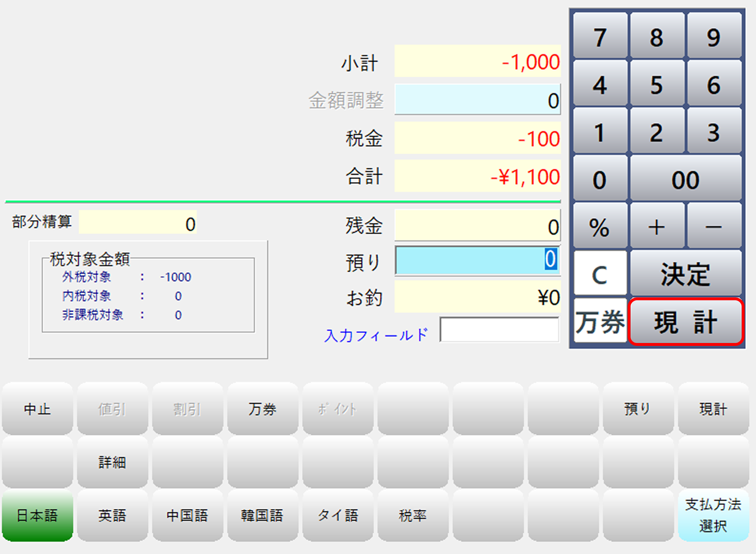Tap number 5 on the keypad
Image resolution: width=756 pixels, height=554 pixels.
coord(657,85)
